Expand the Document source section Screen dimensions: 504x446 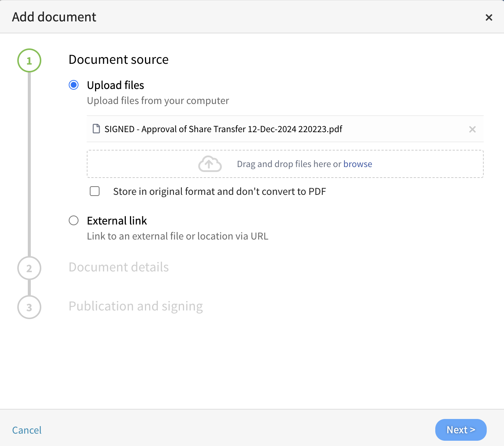pyautogui.click(x=118, y=59)
